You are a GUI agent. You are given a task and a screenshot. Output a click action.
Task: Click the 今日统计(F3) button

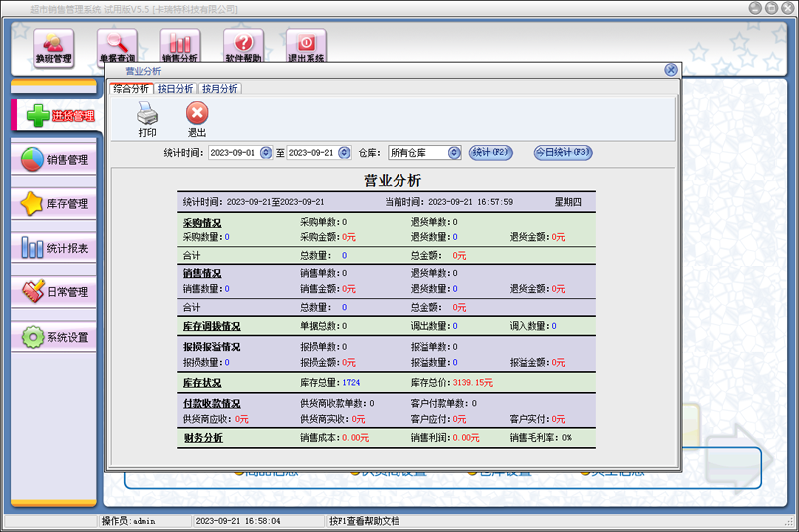click(562, 152)
